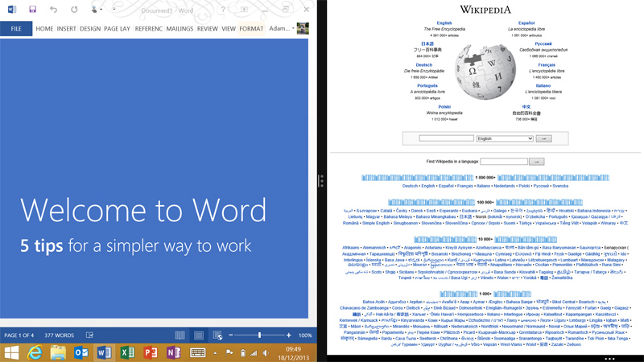Click the search go arrow button
This screenshot has width=644, height=362.
[x=544, y=138]
